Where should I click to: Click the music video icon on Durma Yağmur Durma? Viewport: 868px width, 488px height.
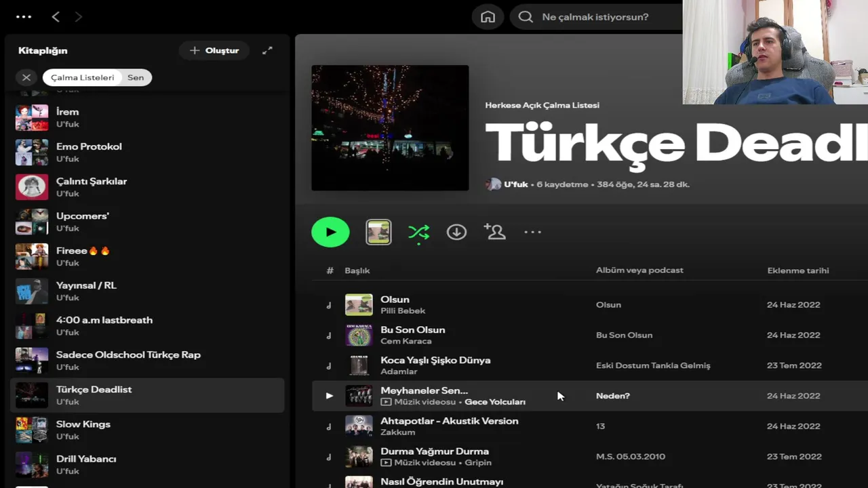pos(386,462)
